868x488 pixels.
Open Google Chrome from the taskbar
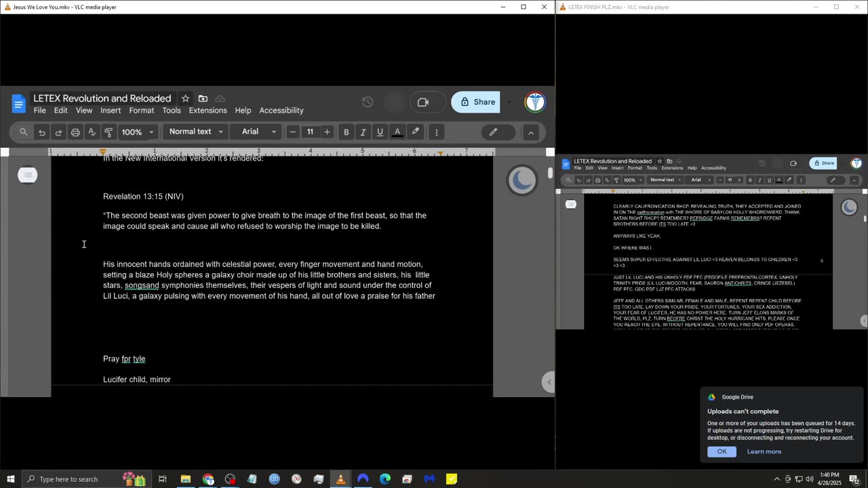[x=208, y=479]
